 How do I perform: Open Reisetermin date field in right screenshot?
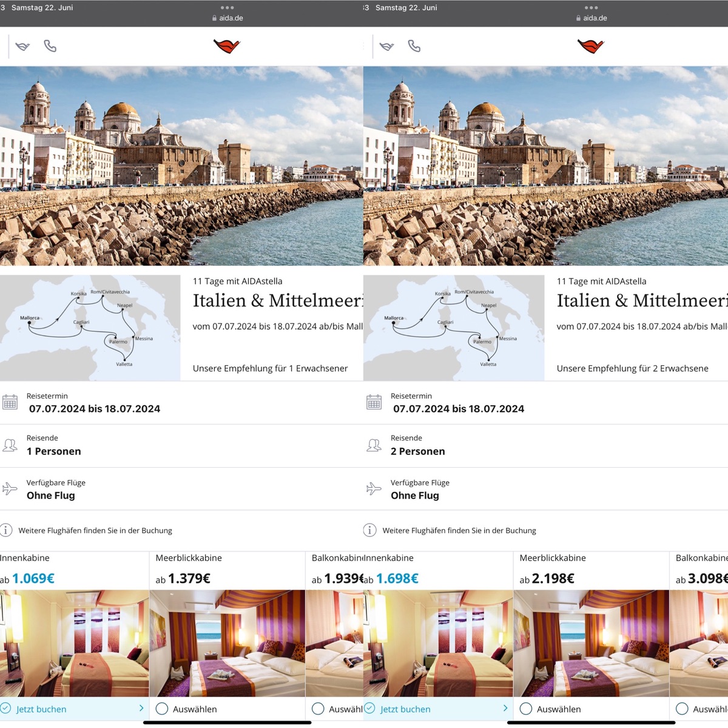point(545,403)
